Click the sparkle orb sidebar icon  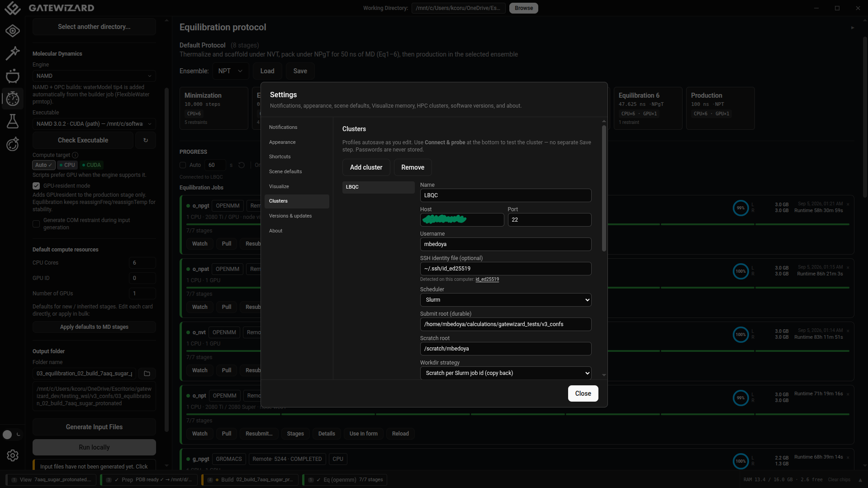(13, 144)
